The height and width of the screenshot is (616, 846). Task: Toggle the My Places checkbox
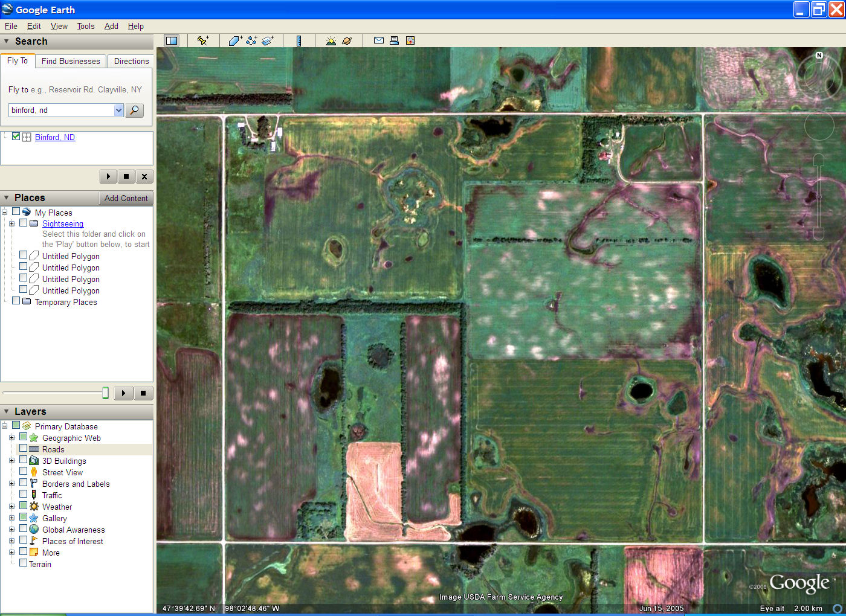click(x=16, y=211)
